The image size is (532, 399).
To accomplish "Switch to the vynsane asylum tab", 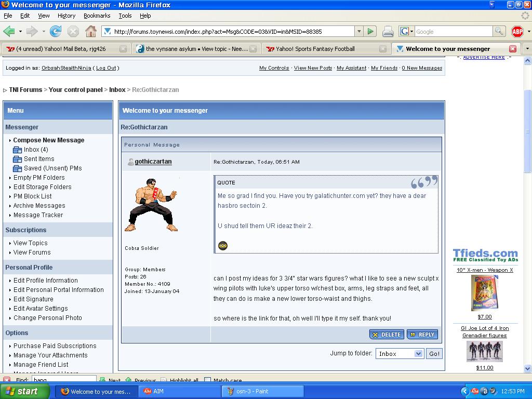I will [x=196, y=49].
